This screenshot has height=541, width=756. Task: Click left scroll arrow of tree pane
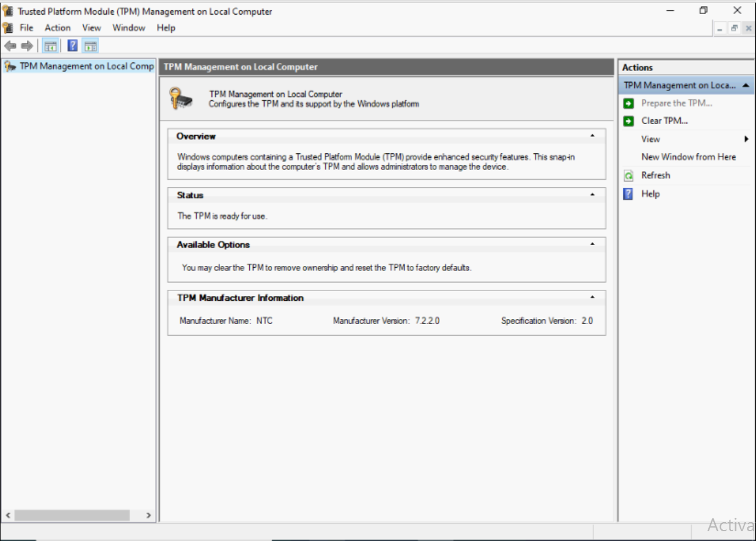click(x=8, y=515)
